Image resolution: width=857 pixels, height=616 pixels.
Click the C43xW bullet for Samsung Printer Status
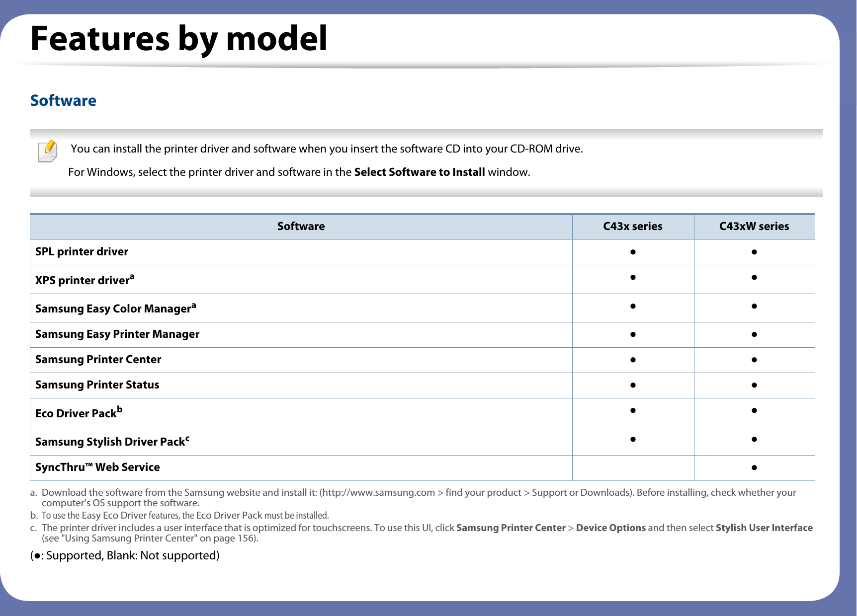tap(754, 385)
